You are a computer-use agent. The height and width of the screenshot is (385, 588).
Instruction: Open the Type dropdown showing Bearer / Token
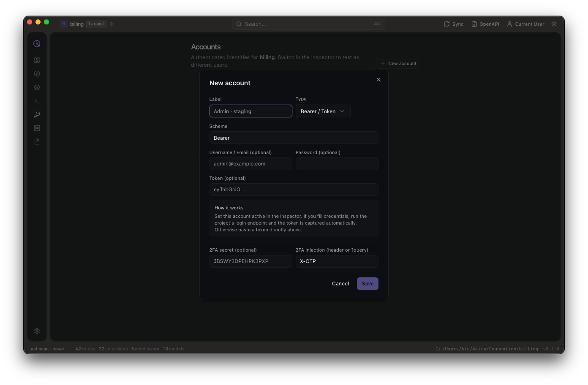coord(323,111)
